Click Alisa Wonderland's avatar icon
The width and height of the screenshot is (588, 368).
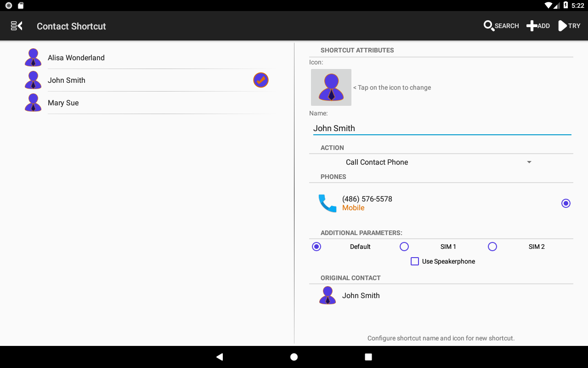coord(33,57)
